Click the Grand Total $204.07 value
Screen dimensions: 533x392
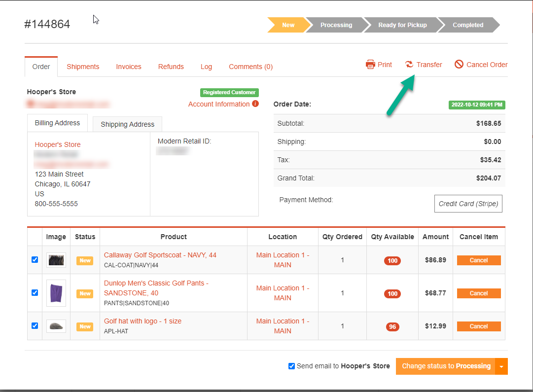tap(489, 178)
